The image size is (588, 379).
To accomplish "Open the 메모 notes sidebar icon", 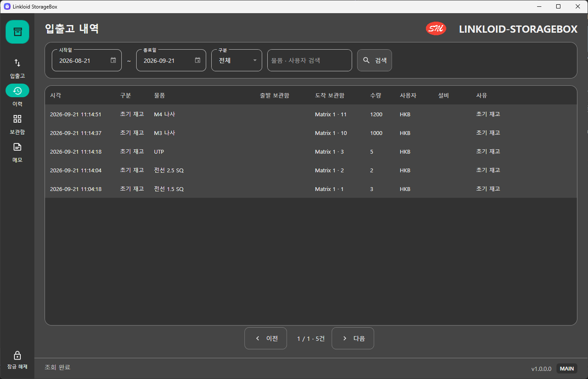I will 17,147.
